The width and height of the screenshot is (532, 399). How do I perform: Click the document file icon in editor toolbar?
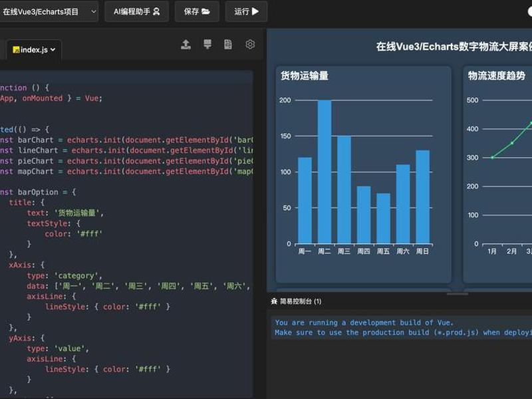point(228,45)
